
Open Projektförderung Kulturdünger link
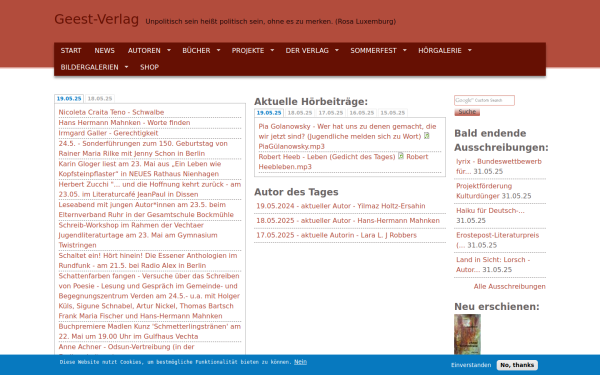[484, 191]
